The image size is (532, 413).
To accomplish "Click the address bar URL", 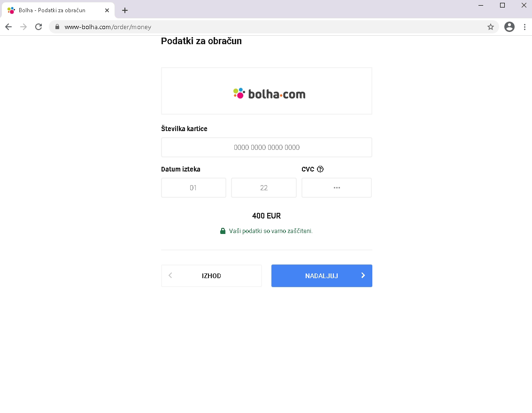I will 108,27.
